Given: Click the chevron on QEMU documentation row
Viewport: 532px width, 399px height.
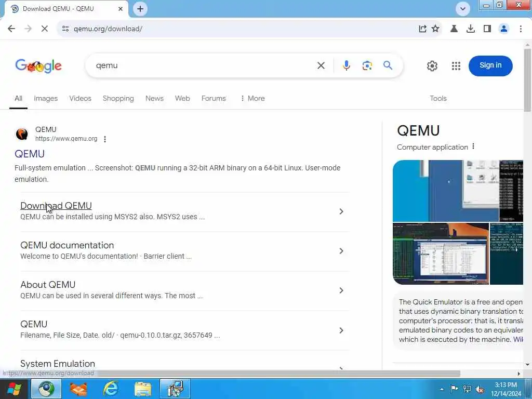Looking at the screenshot, I should 341,251.
